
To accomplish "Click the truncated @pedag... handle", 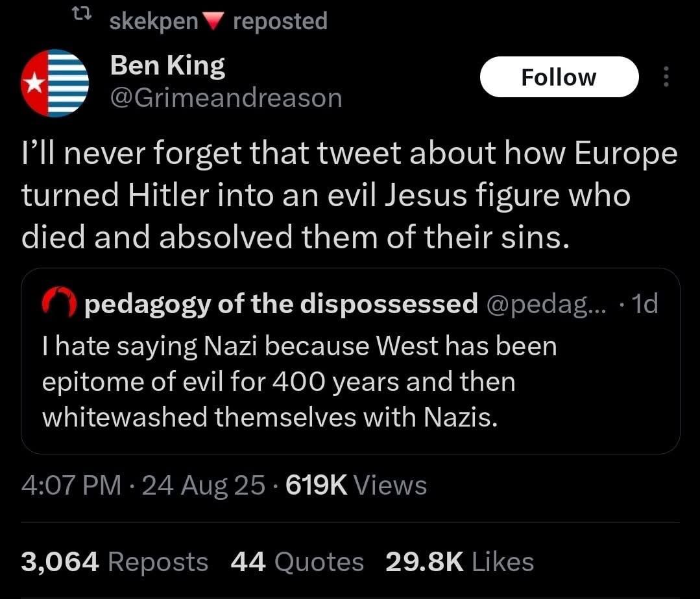I will [544, 302].
